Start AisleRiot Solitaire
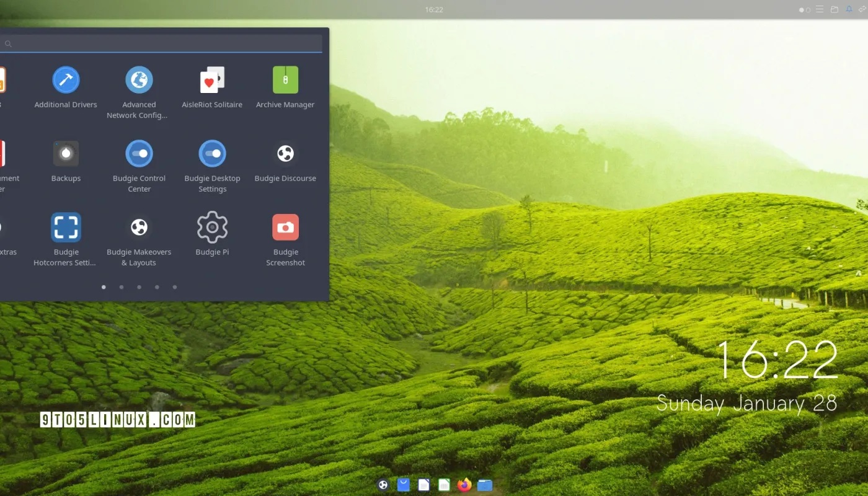Viewport: 868px width, 496px height. coord(212,81)
